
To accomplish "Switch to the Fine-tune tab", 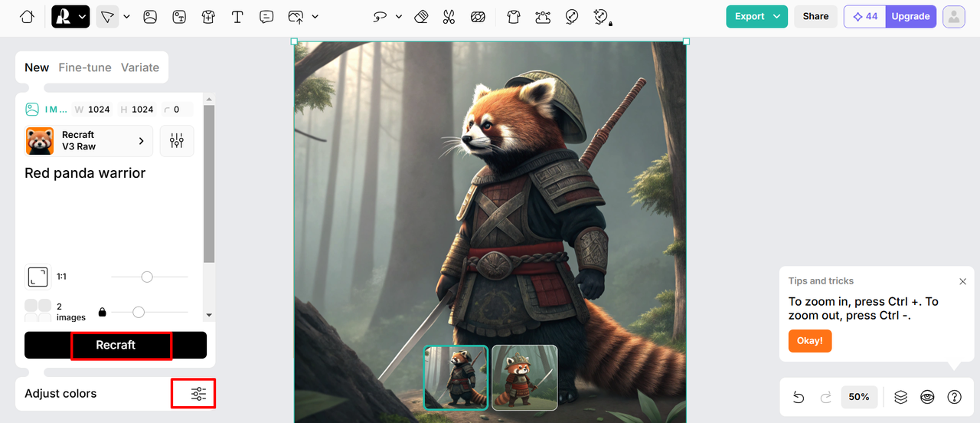I will 85,67.
